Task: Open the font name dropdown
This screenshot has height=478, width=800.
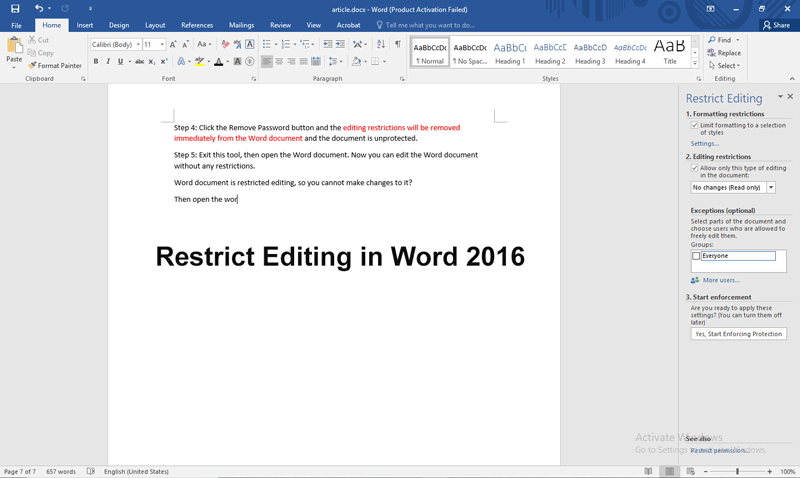Action: [138, 44]
